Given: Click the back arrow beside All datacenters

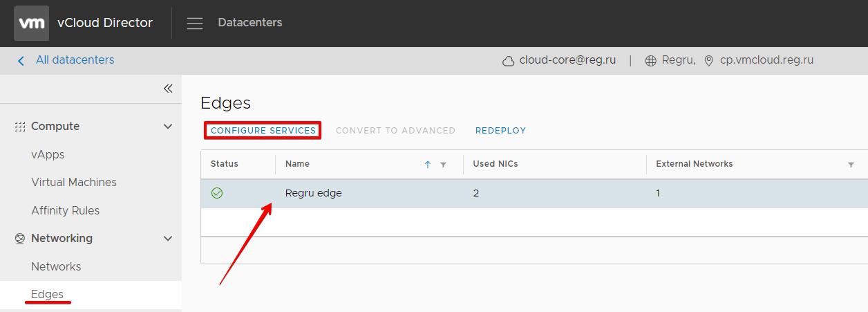Looking at the screenshot, I should tap(21, 60).
